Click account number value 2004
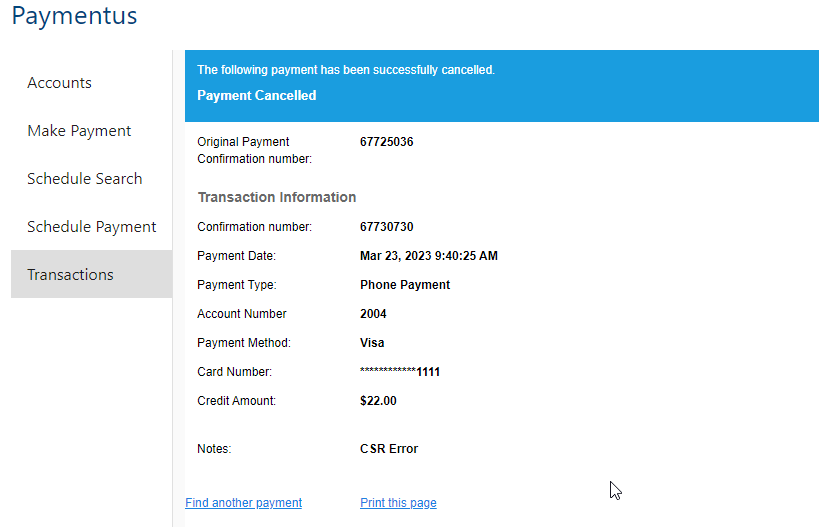 tap(373, 314)
